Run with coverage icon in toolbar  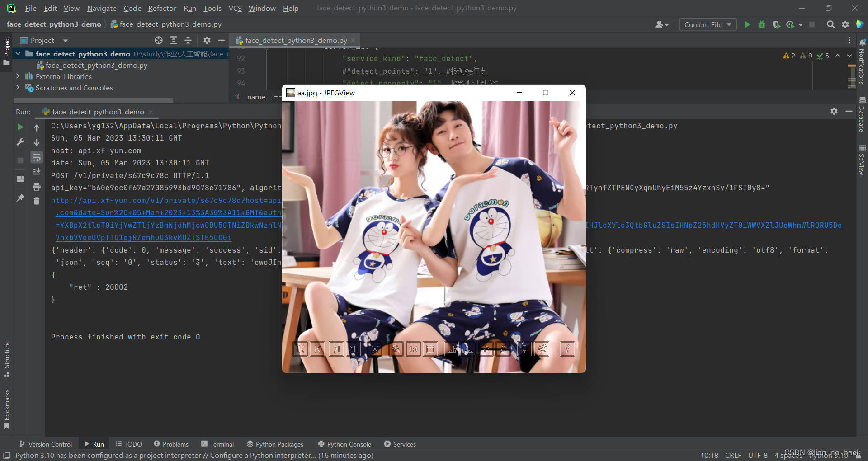(x=776, y=24)
